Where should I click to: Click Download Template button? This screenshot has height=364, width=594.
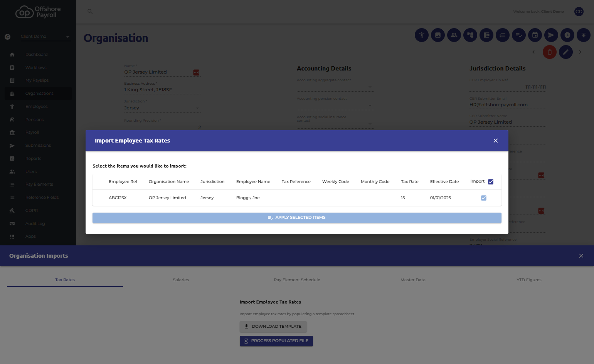pos(273,327)
